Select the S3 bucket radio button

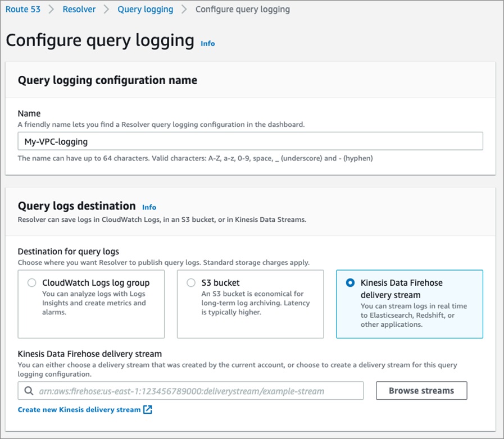coord(191,282)
